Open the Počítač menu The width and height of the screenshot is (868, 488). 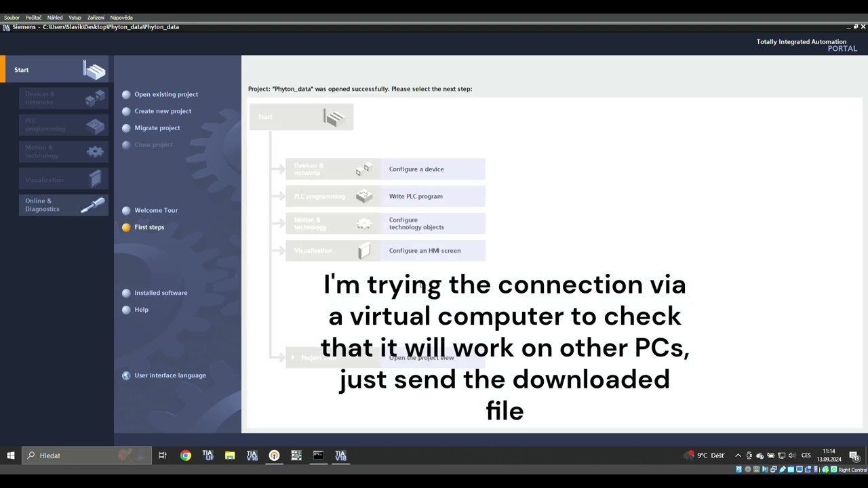34,18
